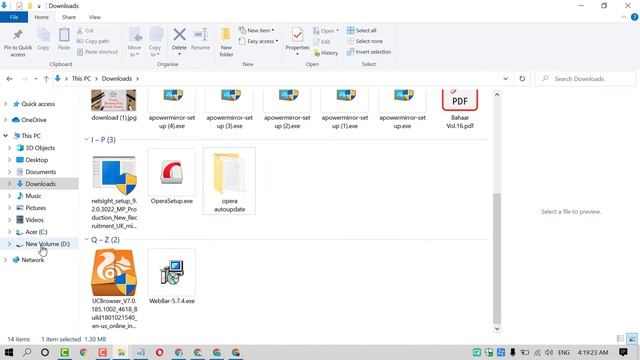Expand the 3D Objects tree node
Viewport: 640px width, 360px height.
click(x=9, y=148)
